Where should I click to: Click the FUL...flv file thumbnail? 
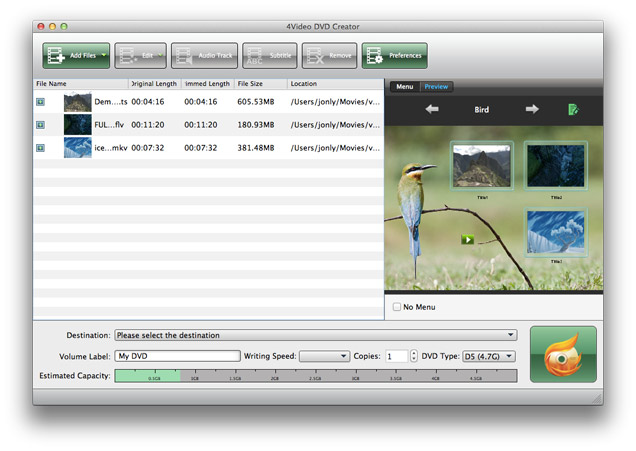click(77, 125)
